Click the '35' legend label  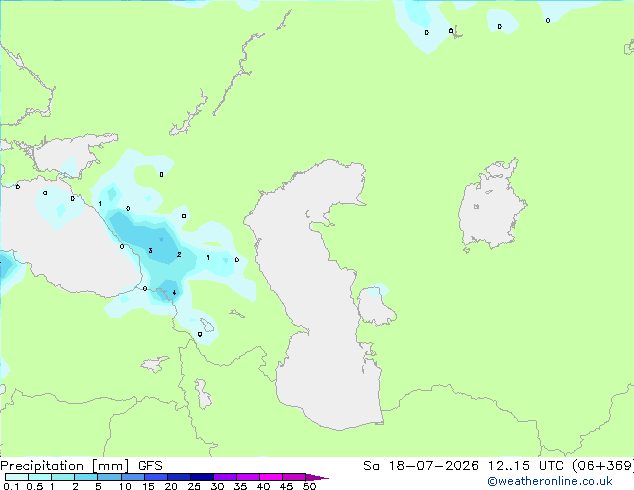(240, 486)
